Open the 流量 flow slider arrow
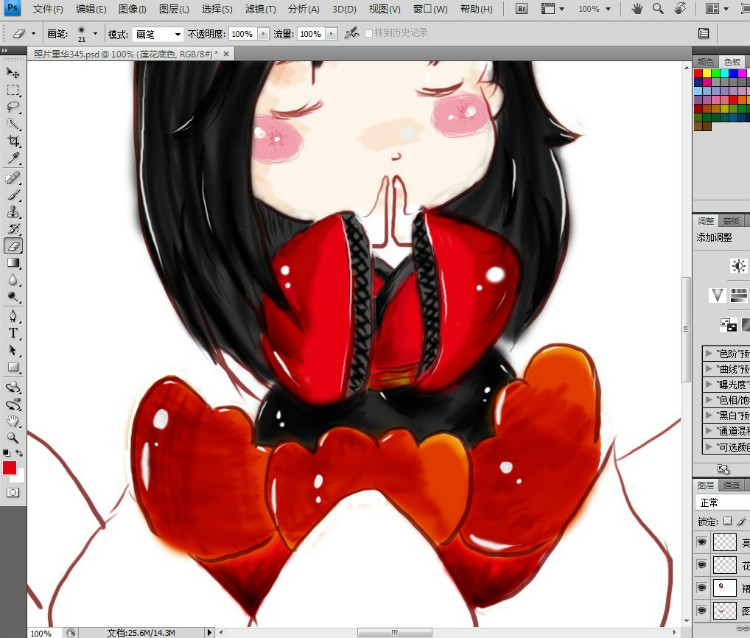750x638 pixels. [x=331, y=34]
